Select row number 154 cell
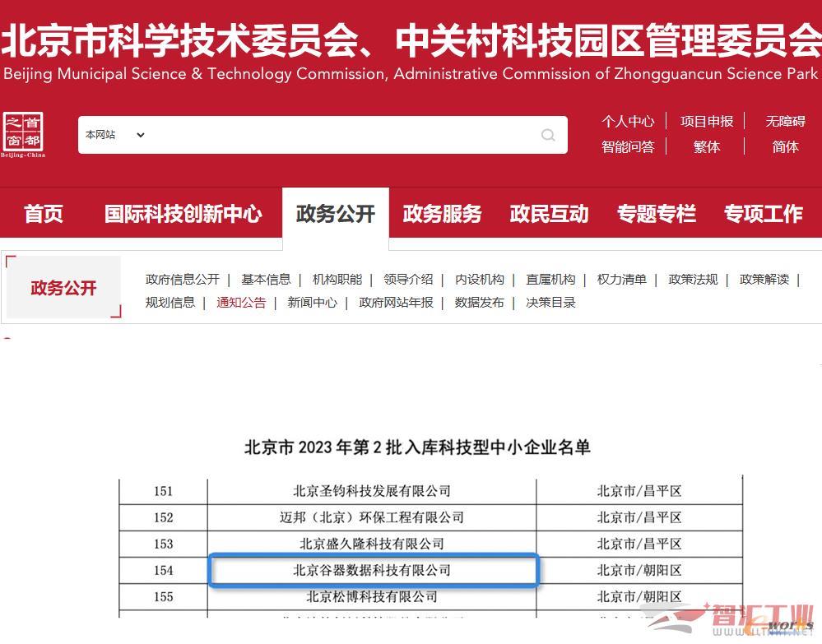The width and height of the screenshot is (822, 644). (163, 570)
